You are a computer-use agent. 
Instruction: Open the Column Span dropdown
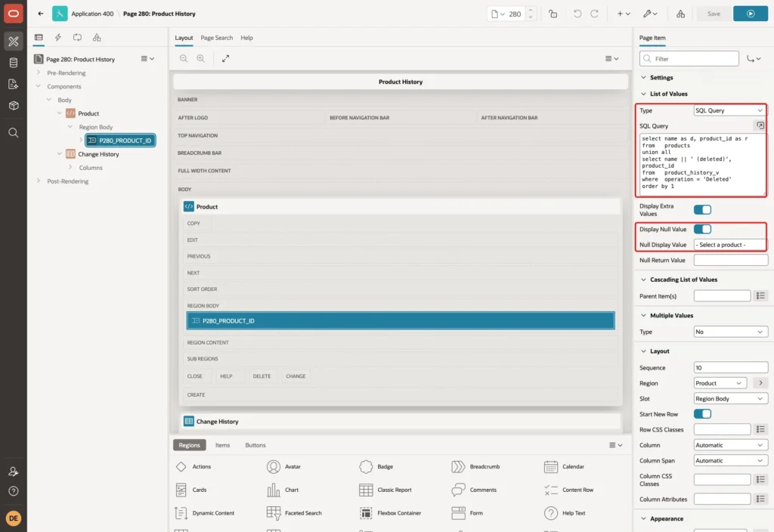click(731, 460)
